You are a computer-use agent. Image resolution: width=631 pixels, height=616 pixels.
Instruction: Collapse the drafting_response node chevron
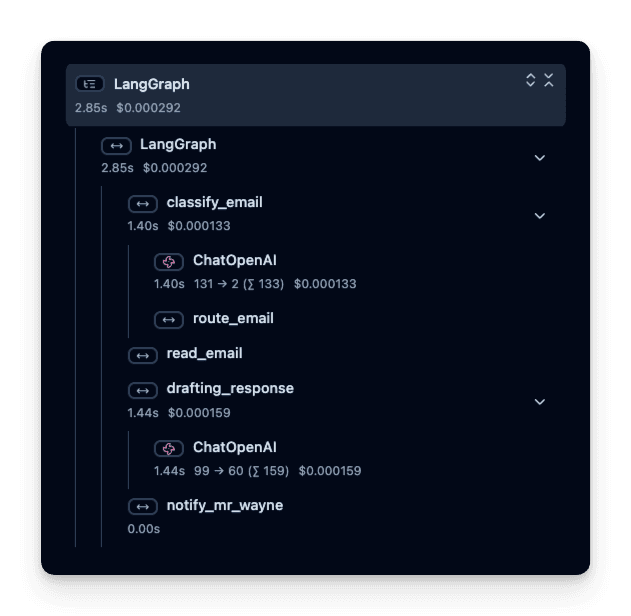point(540,402)
